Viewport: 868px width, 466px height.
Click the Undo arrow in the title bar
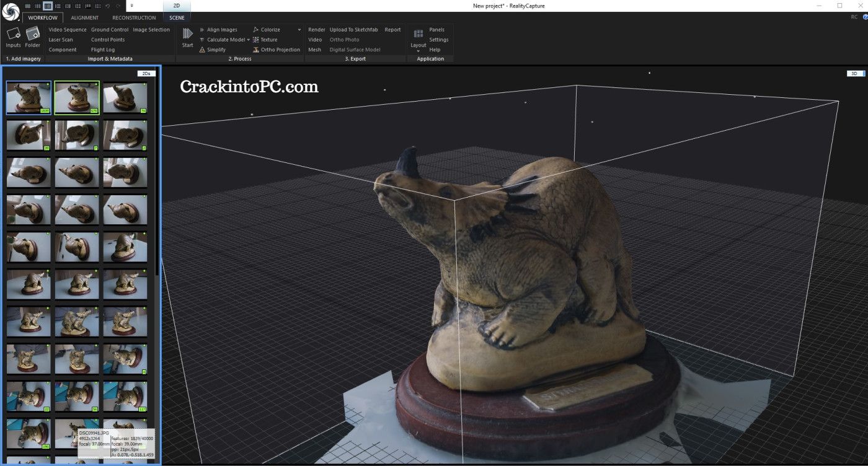pyautogui.click(x=107, y=6)
